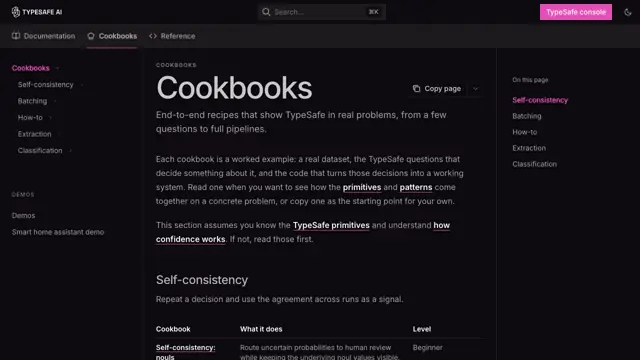
Task: Toggle dark mode with the moon icon
Action: tap(628, 12)
